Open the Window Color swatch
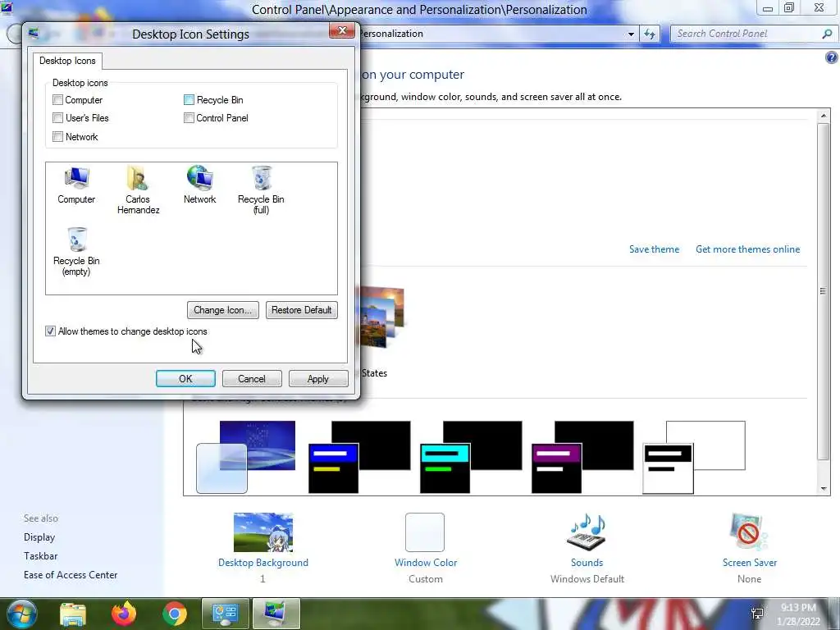840x630 pixels. tap(425, 532)
